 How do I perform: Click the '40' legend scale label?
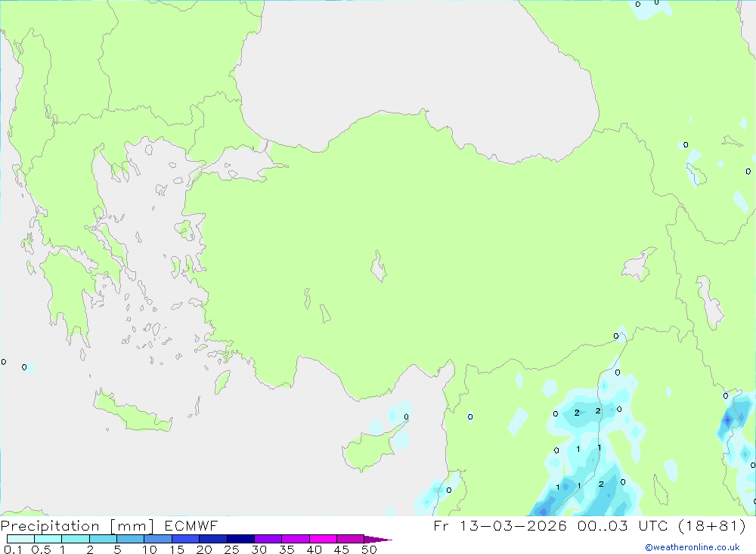tap(314, 549)
